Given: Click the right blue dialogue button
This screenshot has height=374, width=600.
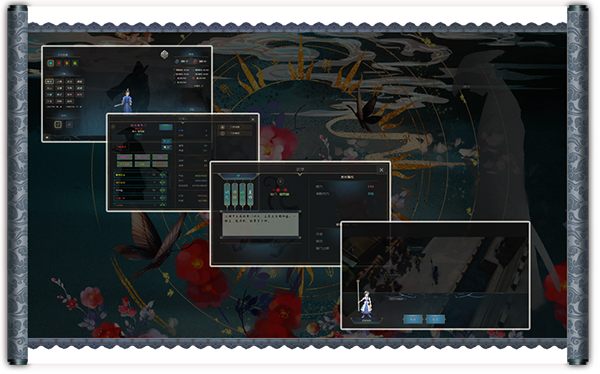Looking at the screenshot, I should [435, 319].
